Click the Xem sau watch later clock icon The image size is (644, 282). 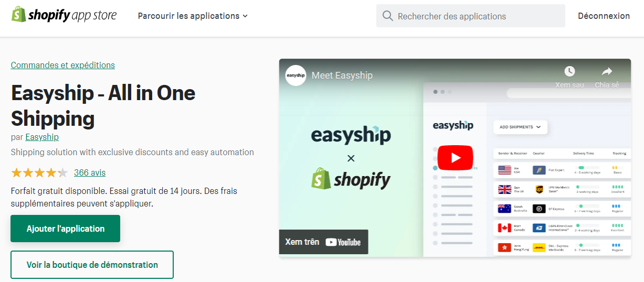coord(569,71)
